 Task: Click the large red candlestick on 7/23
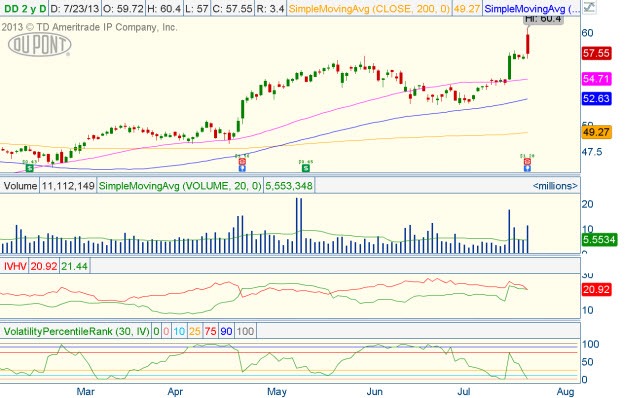tap(528, 43)
